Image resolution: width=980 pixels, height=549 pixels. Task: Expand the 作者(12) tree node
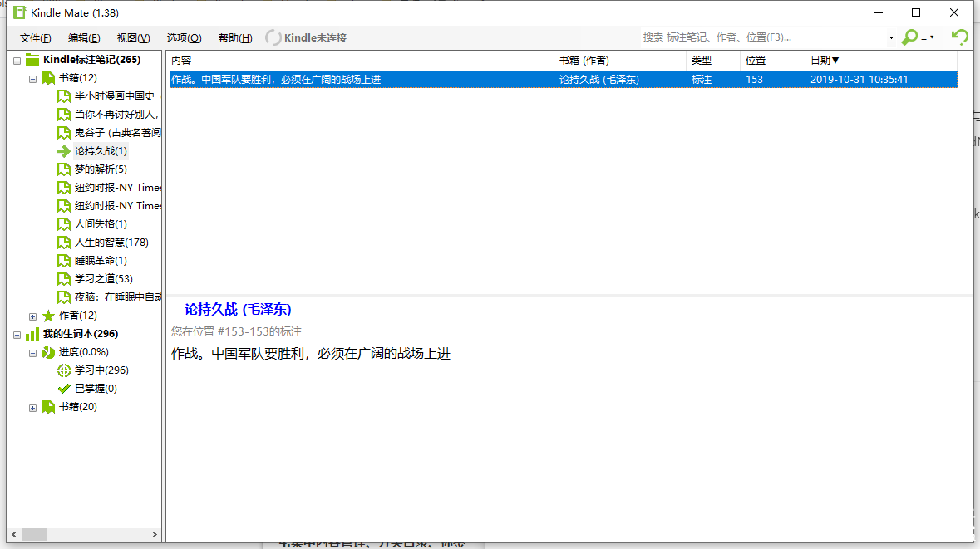32,316
